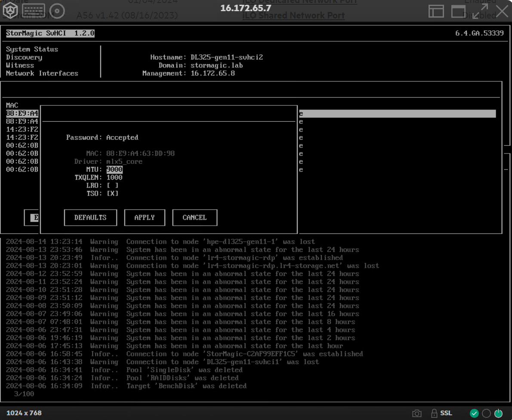Click the hostname DL325-gen11-svhci2
This screenshot has height=420, width=512.
[227, 58]
